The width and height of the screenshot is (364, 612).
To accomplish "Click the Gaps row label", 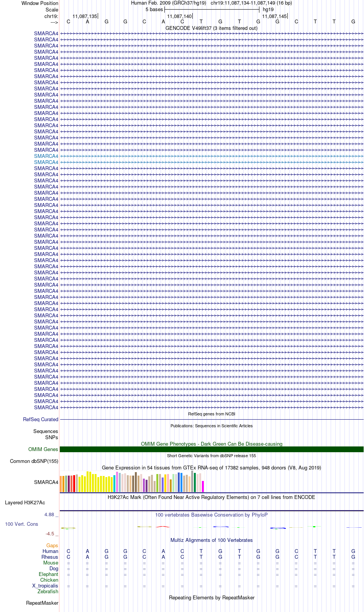I will point(52,546).
